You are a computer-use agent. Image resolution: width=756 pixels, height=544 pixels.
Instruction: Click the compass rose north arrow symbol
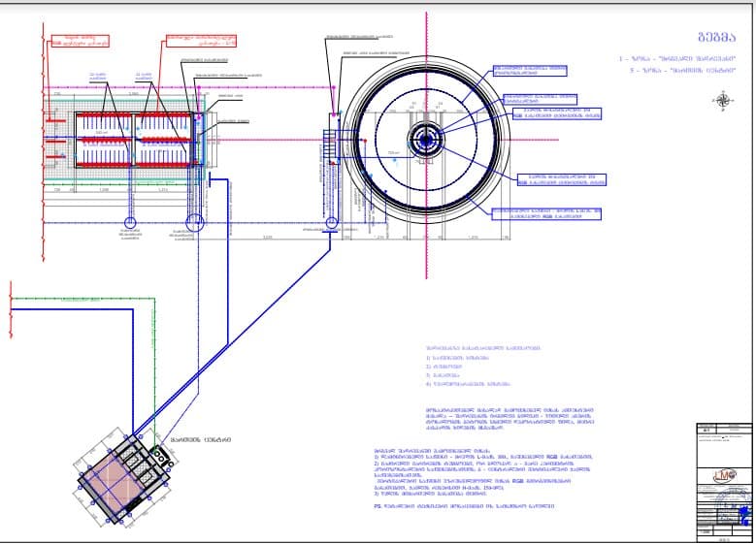(723, 99)
